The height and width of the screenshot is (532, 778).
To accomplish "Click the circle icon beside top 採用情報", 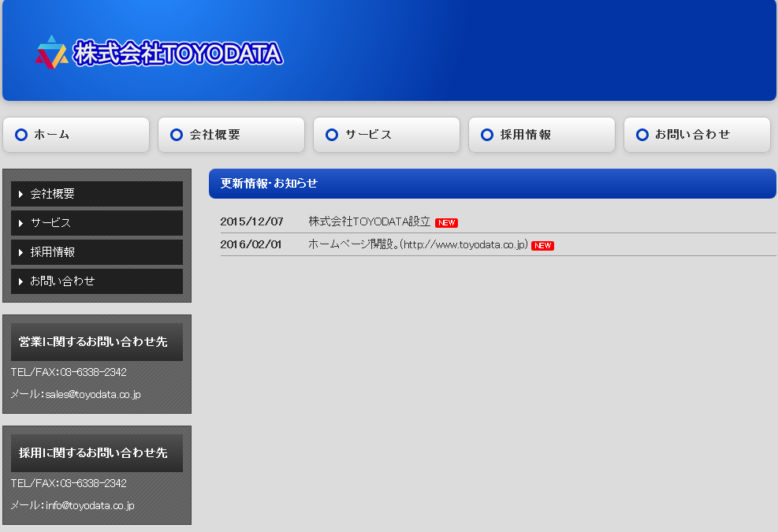I will coord(487,135).
